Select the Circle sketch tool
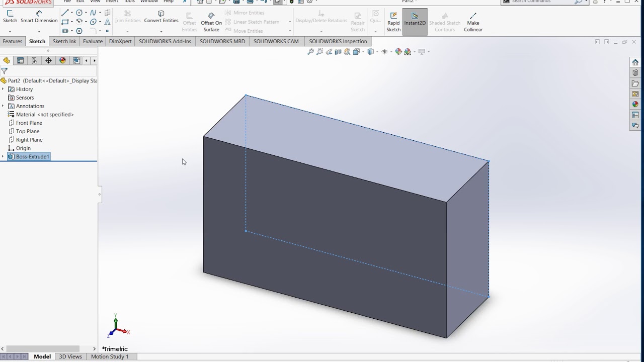644x362 pixels. coord(79,13)
